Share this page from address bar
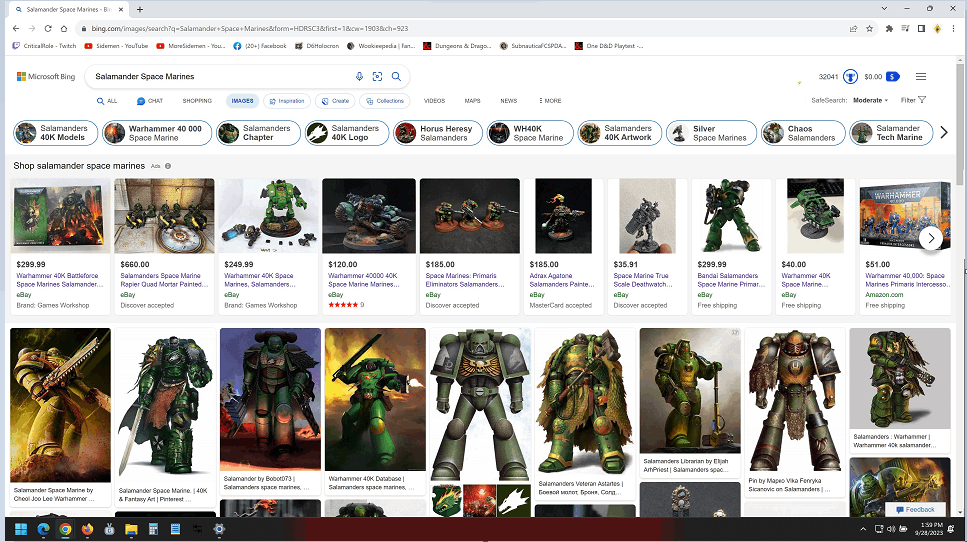Screen dimensions: 967x542 854,28
